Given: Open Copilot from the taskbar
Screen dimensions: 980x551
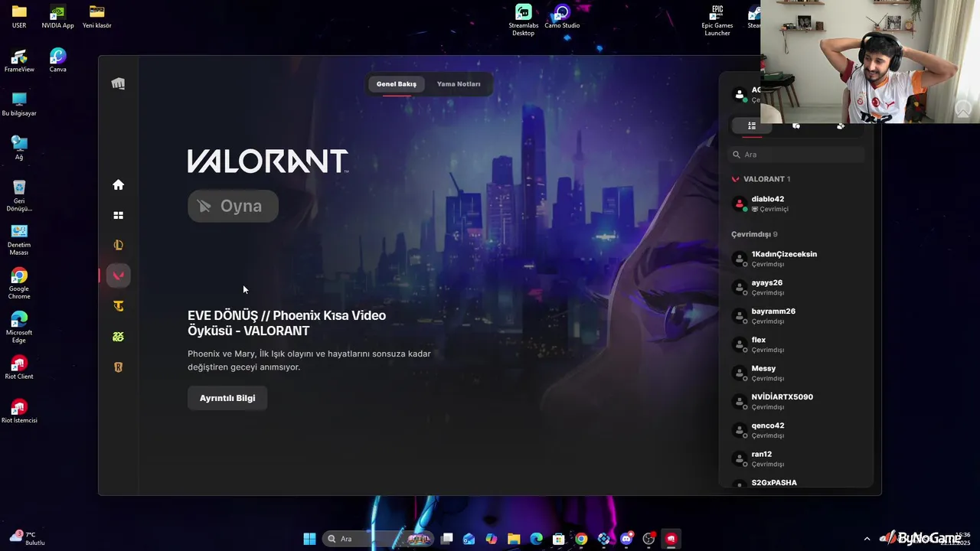Looking at the screenshot, I should (x=492, y=539).
